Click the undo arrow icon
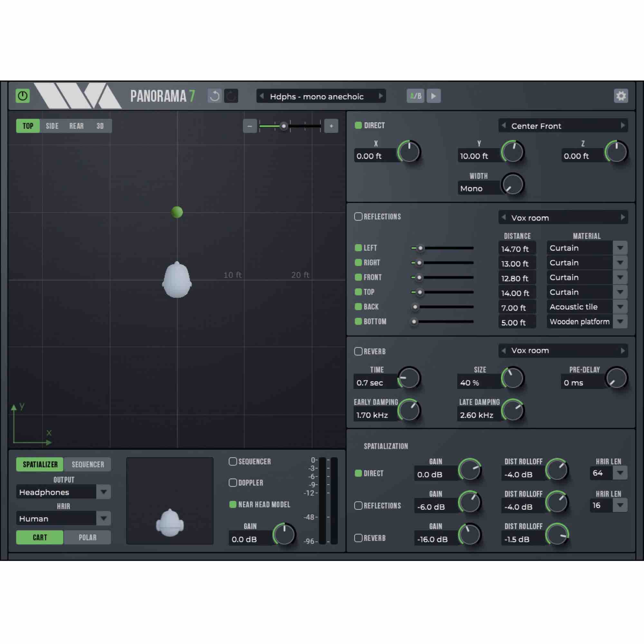Viewport: 644px width, 644px height. 215,96
